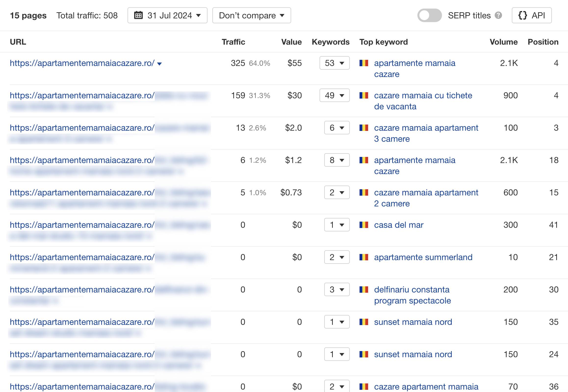Expand the 49 keywords dropdown
Screen dimensions: 568x392
tap(334, 95)
